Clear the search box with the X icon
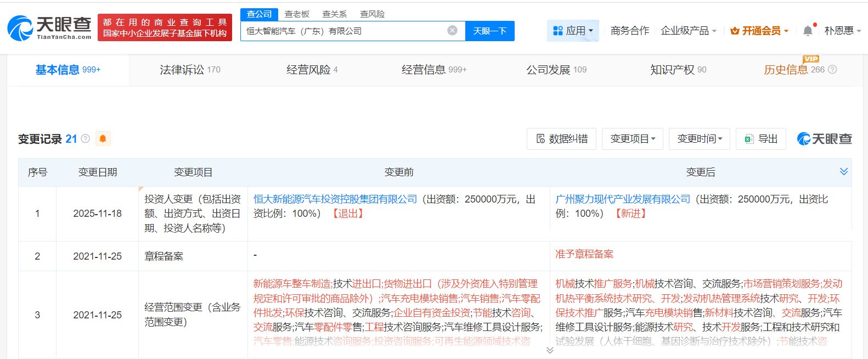This screenshot has width=868, height=359. [x=452, y=31]
